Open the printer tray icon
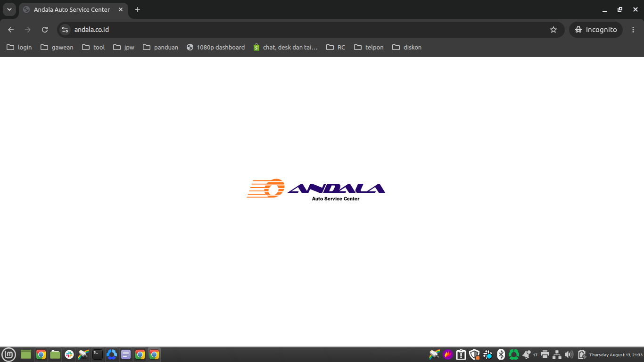 545,354
